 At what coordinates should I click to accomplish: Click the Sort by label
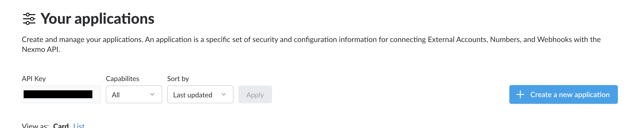[x=178, y=79]
